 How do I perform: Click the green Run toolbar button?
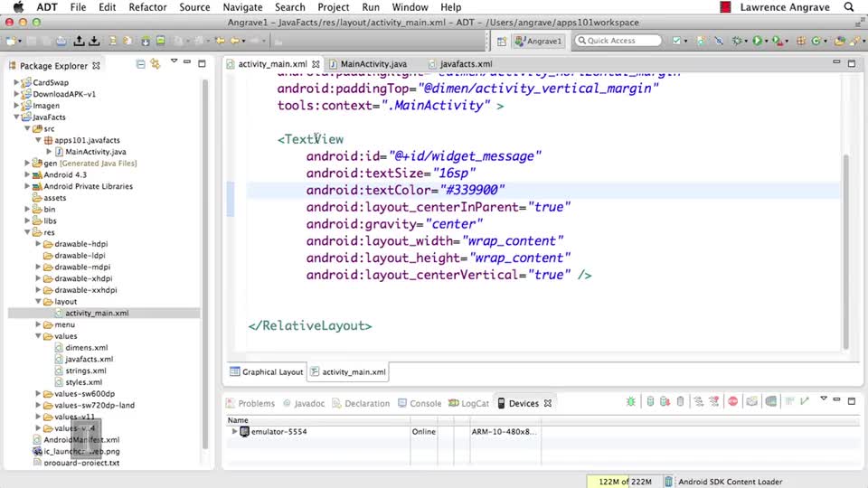(757, 41)
